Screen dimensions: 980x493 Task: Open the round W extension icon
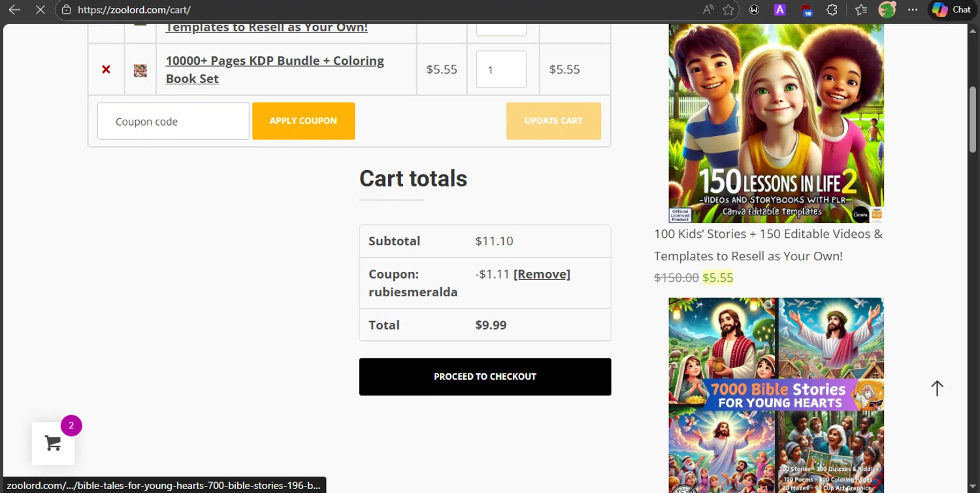755,10
